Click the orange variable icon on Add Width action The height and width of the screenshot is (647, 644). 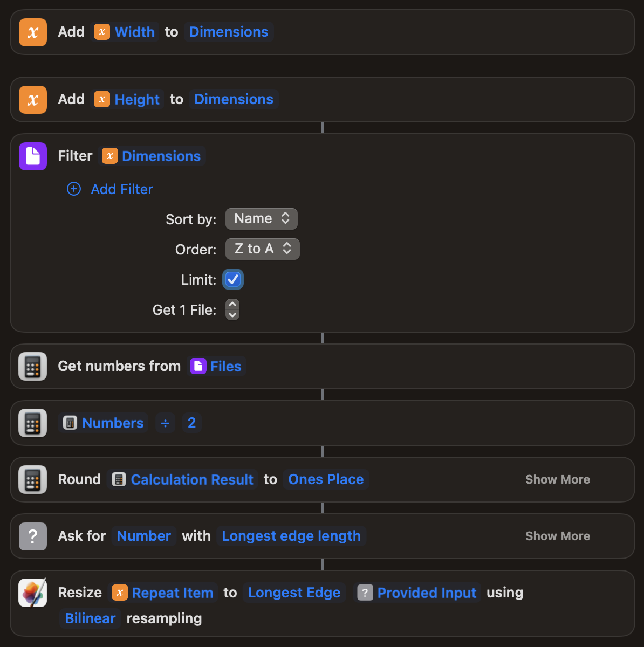33,32
